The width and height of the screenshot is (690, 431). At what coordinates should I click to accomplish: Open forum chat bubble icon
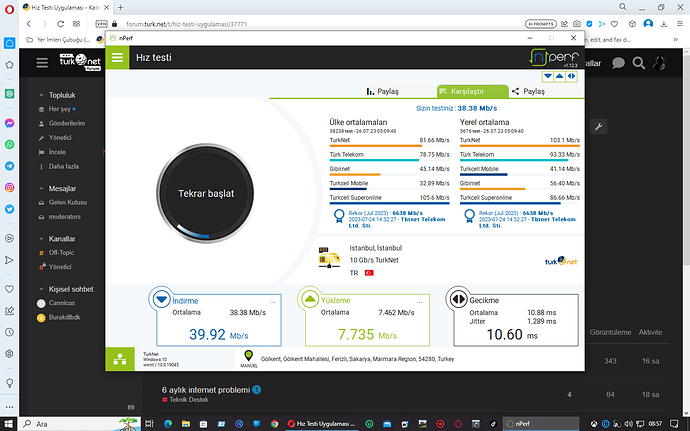click(618, 63)
